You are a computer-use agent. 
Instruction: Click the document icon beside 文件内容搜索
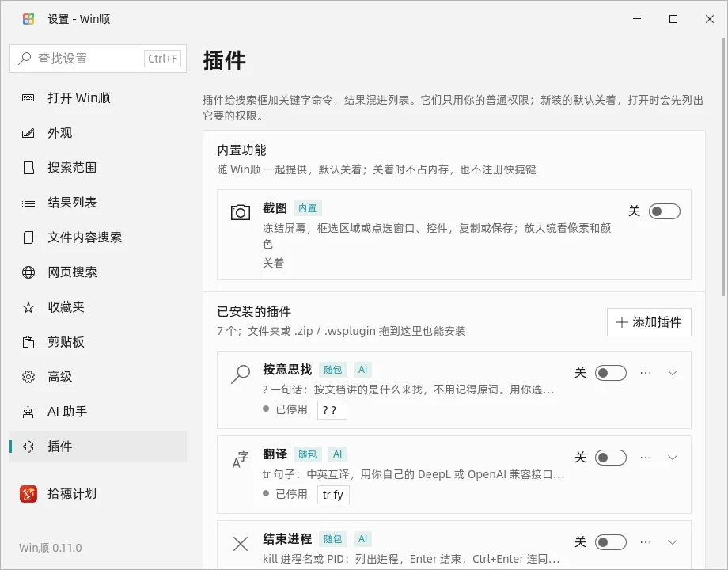pyautogui.click(x=28, y=237)
